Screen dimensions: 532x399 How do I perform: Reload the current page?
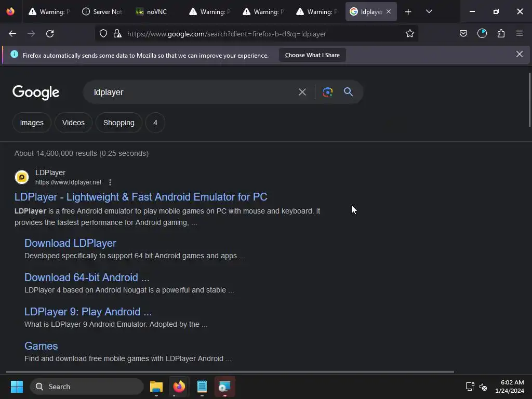coord(50,34)
